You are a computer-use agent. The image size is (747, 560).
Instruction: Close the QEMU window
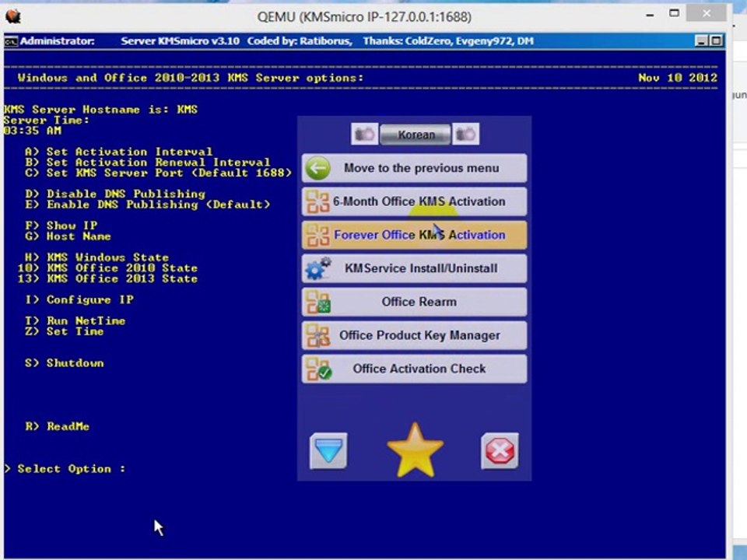click(x=707, y=13)
